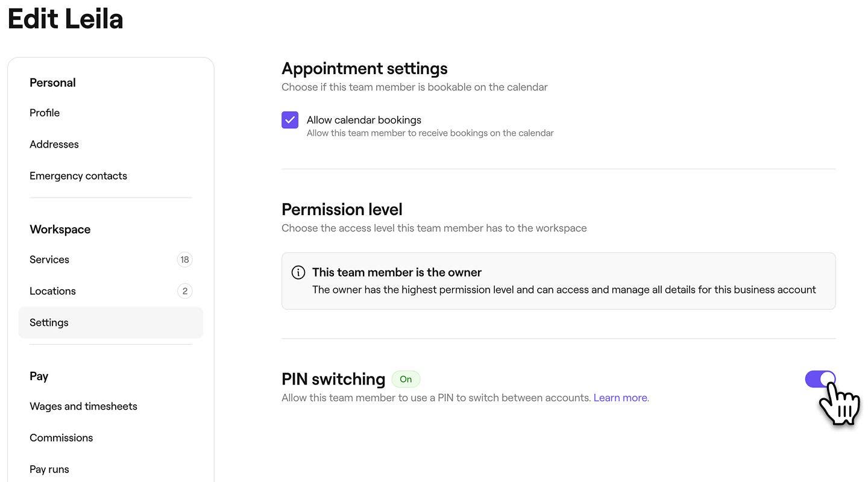The image size is (868, 482).
Task: Click the Locations count badge showing 2
Action: (184, 291)
